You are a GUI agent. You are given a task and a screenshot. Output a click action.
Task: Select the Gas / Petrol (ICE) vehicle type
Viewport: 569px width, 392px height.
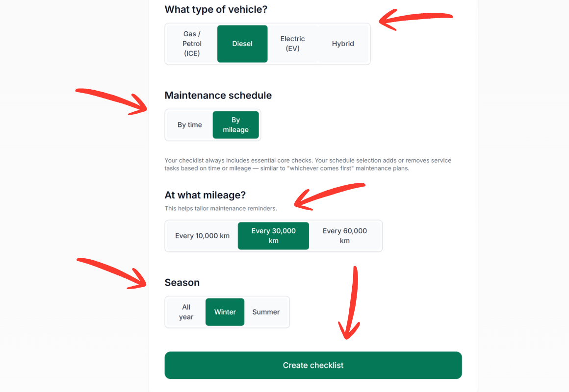pyautogui.click(x=191, y=44)
